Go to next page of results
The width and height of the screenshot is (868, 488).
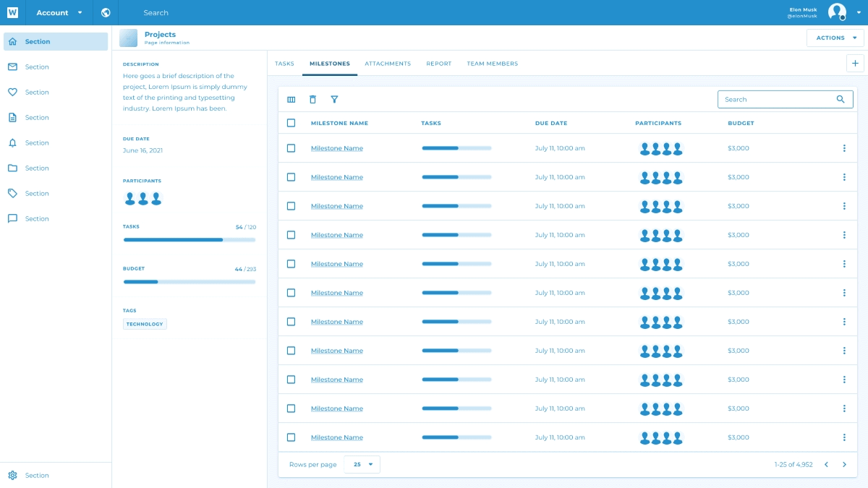pyautogui.click(x=844, y=464)
